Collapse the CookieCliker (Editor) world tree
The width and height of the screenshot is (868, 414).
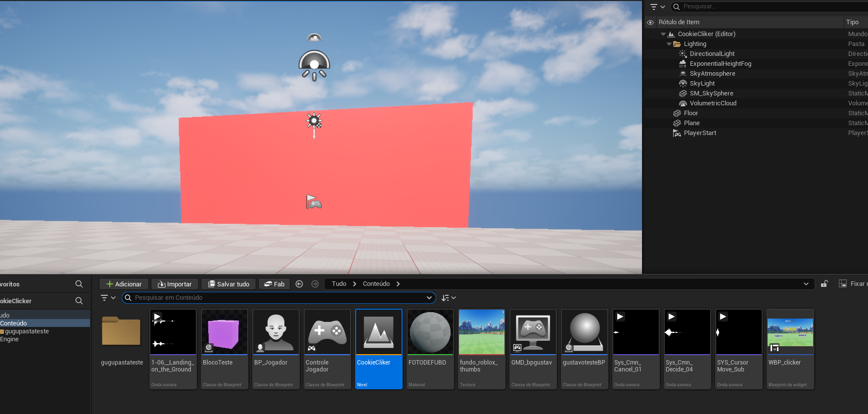pyautogui.click(x=663, y=34)
